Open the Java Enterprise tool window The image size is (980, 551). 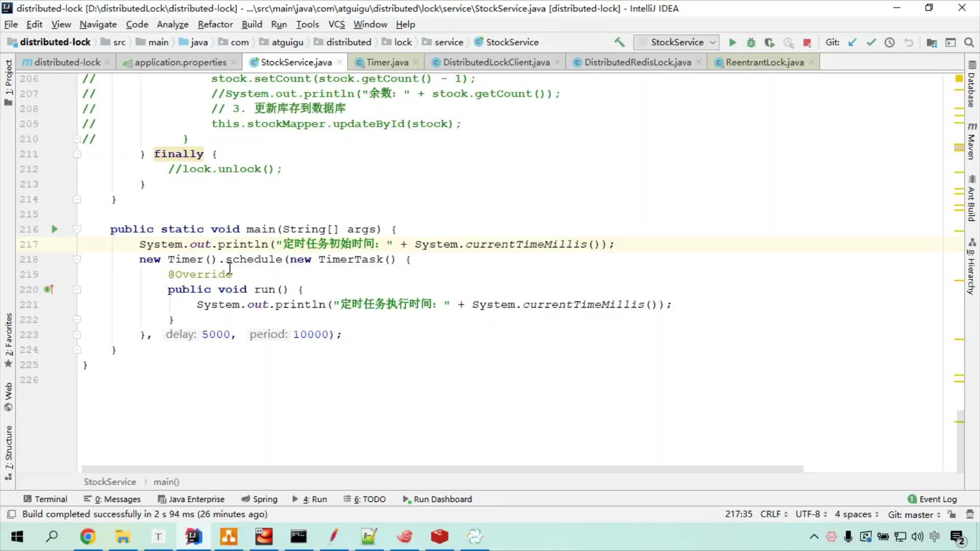(191, 499)
